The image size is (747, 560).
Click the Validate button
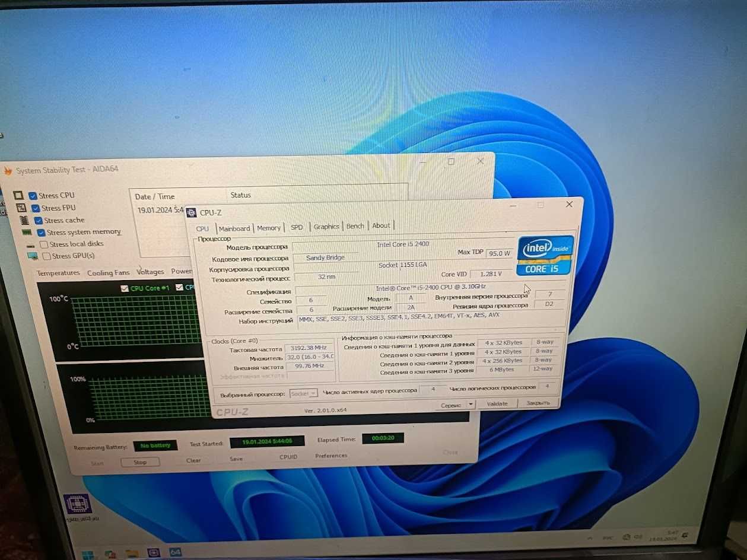[497, 403]
